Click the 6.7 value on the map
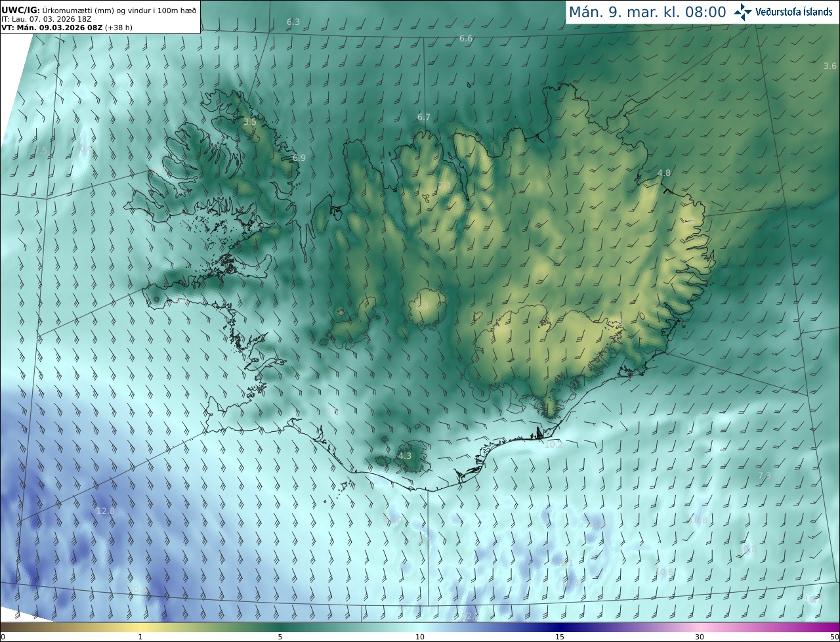Screen dimensions: 840x642 pyautogui.click(x=424, y=117)
